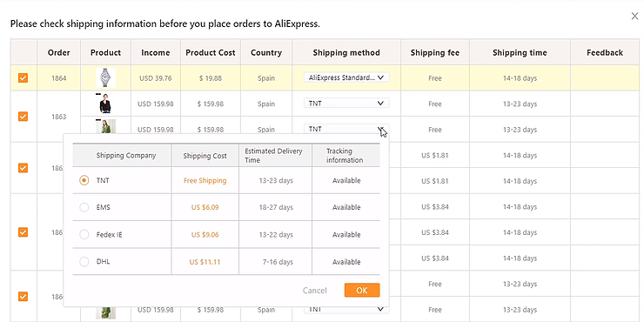Uncheck the order 1864 checkbox
The image size is (644, 322).
(23, 77)
